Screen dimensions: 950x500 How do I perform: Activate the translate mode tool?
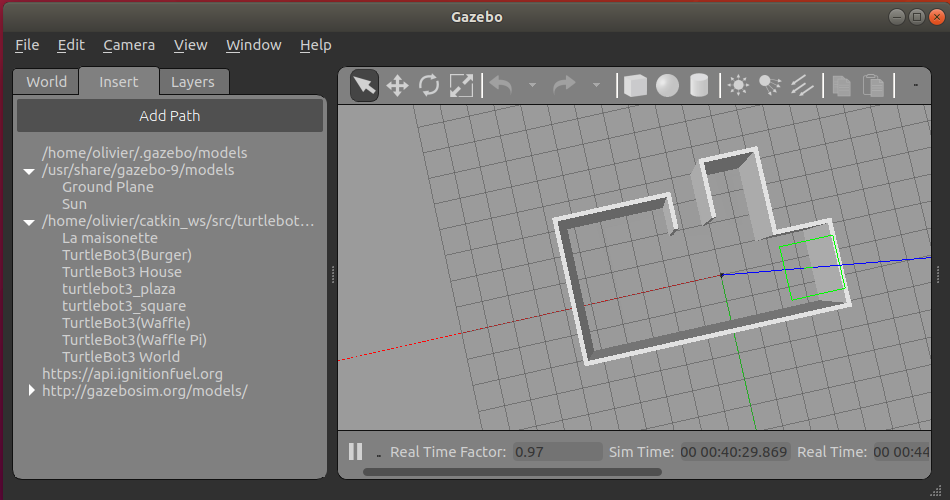click(x=397, y=85)
